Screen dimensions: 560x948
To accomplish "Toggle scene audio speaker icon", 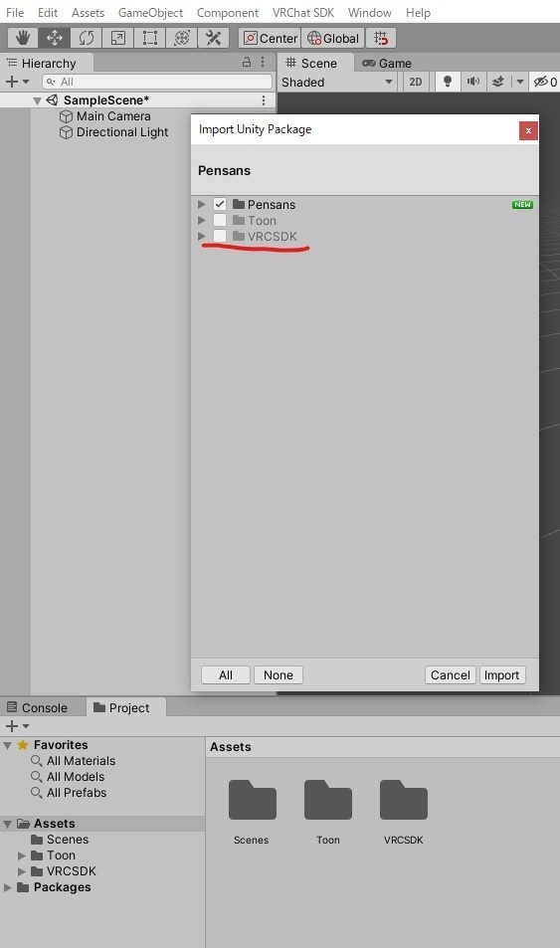I will pos(472,82).
